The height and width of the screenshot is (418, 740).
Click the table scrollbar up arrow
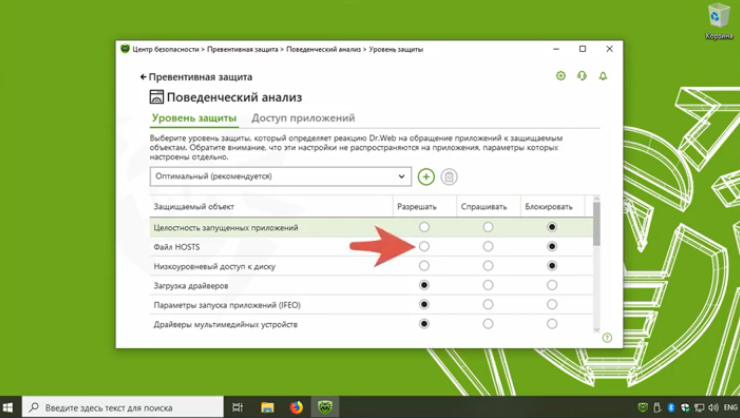tap(597, 199)
